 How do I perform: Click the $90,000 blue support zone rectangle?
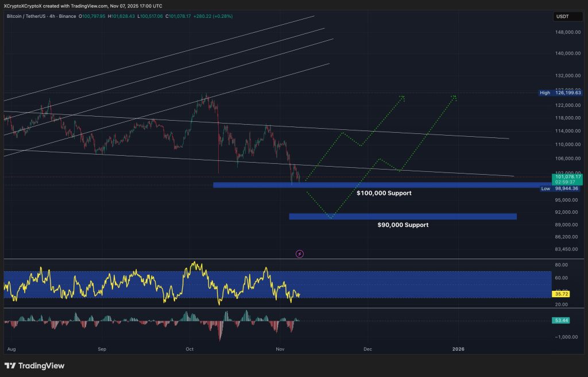coord(402,216)
